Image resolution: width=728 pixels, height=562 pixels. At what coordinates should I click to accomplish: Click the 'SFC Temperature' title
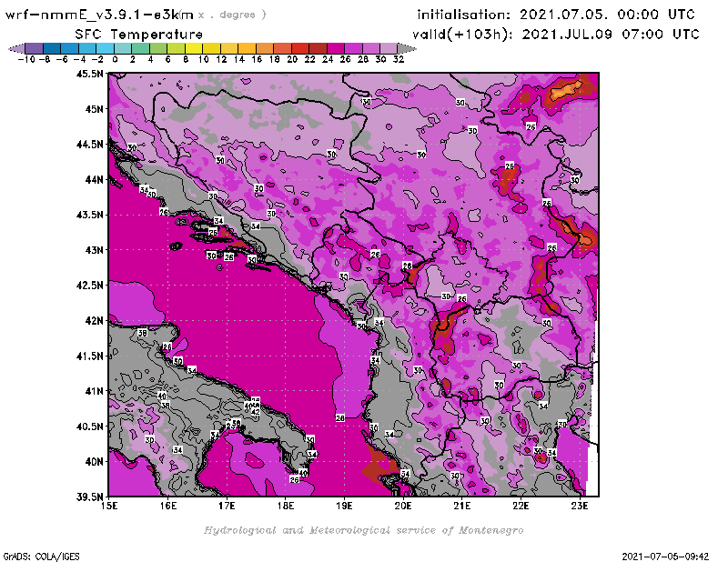(x=139, y=35)
